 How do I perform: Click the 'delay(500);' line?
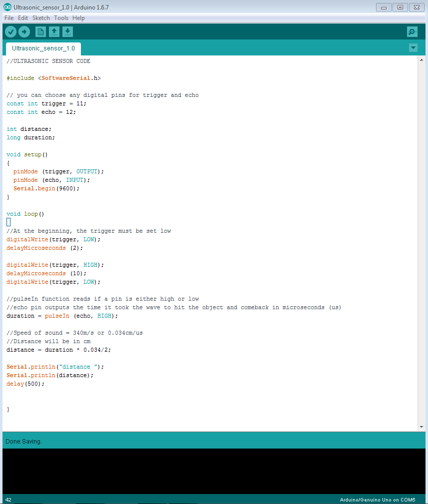[x=25, y=384]
